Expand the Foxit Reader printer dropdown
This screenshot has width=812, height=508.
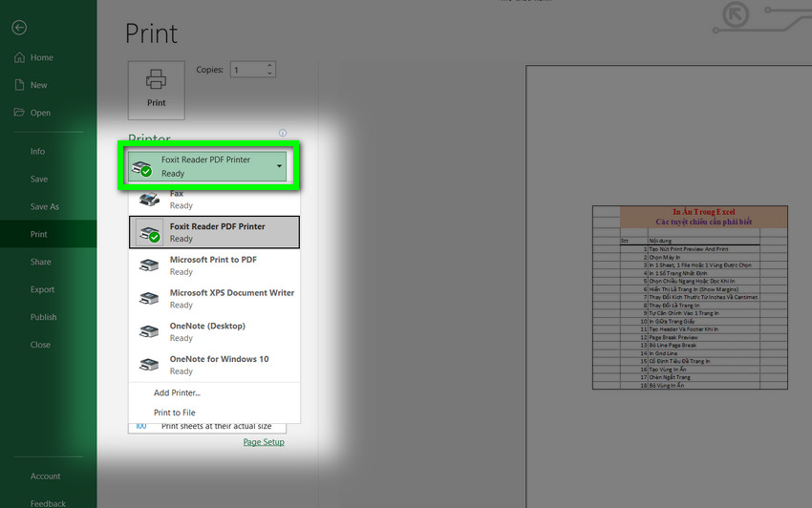tap(279, 166)
